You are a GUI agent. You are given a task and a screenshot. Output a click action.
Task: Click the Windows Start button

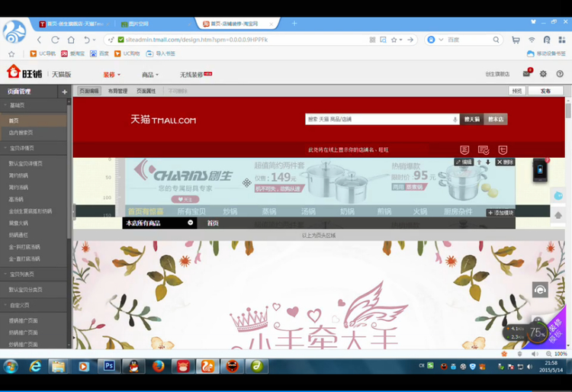pyautogui.click(x=11, y=366)
